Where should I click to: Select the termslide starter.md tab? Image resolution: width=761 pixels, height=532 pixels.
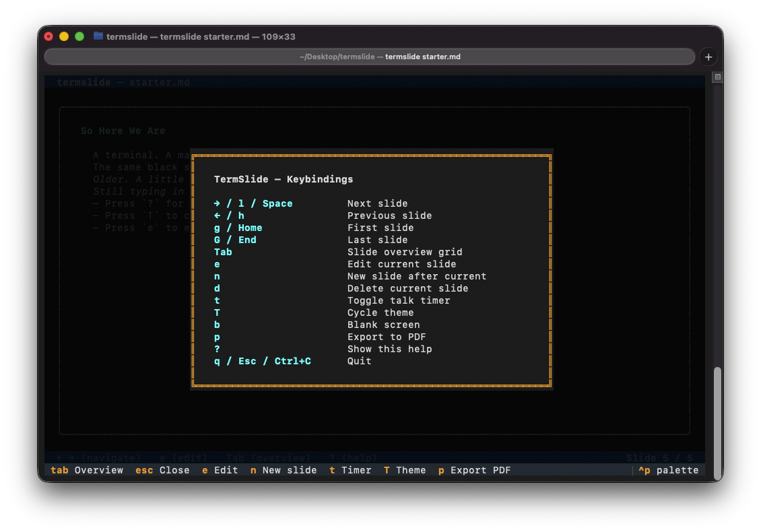[x=369, y=57]
